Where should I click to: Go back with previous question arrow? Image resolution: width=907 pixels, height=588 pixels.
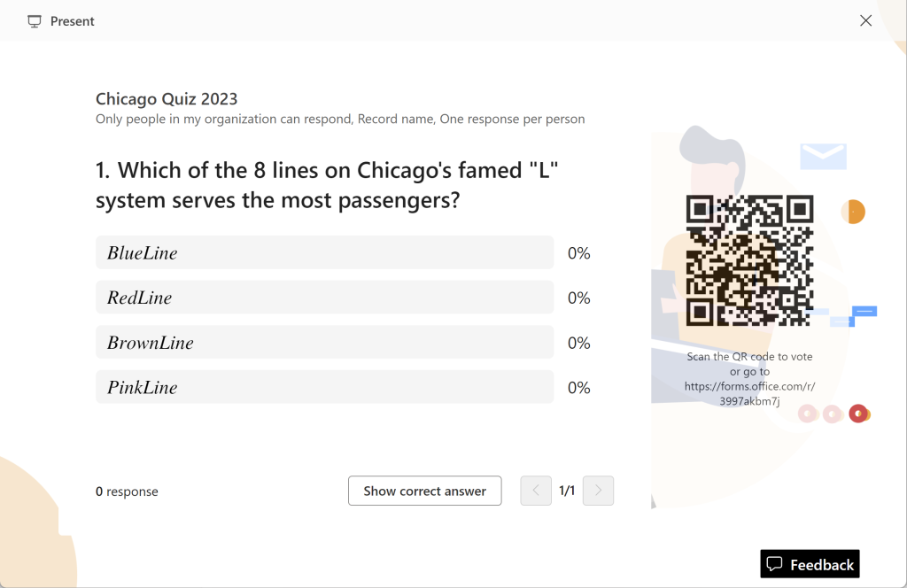(536, 491)
